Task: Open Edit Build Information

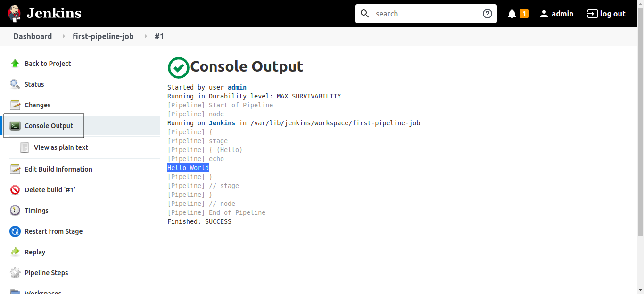Action: pos(58,169)
